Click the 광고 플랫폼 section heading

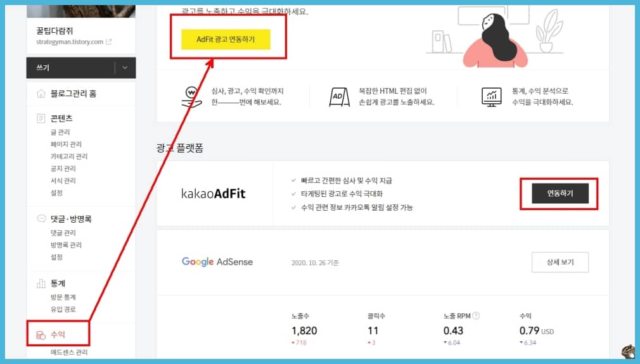click(179, 147)
